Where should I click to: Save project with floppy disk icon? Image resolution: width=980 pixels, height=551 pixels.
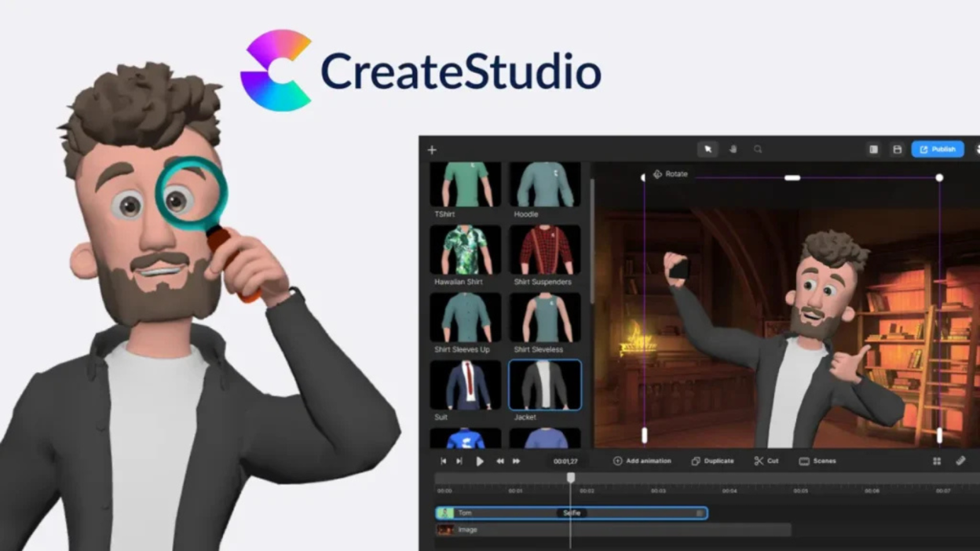897,149
